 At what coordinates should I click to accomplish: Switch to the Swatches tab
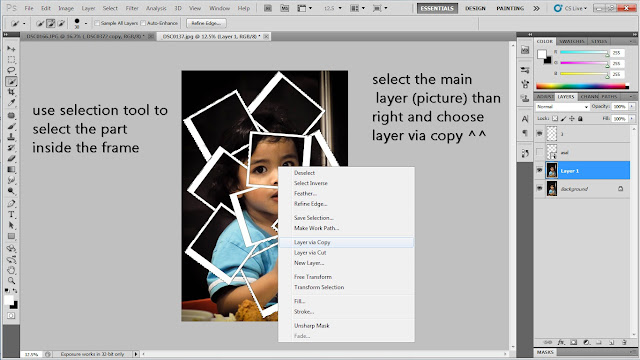(x=571, y=41)
